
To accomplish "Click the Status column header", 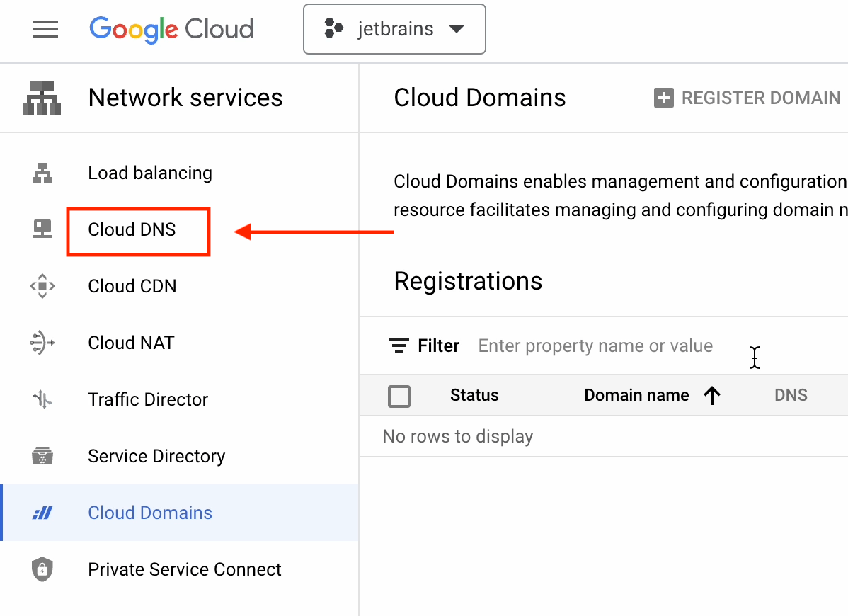I will [474, 396].
